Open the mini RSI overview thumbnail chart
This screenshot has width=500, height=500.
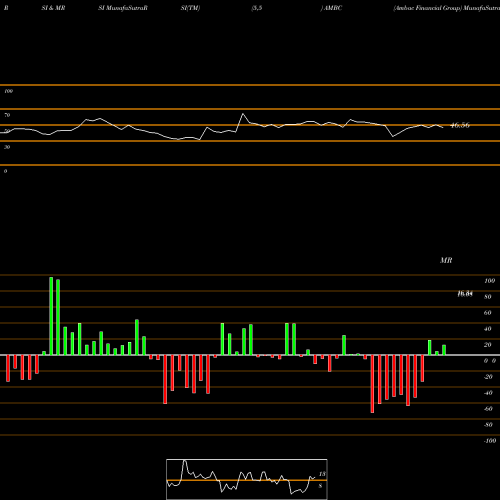click(x=247, y=479)
